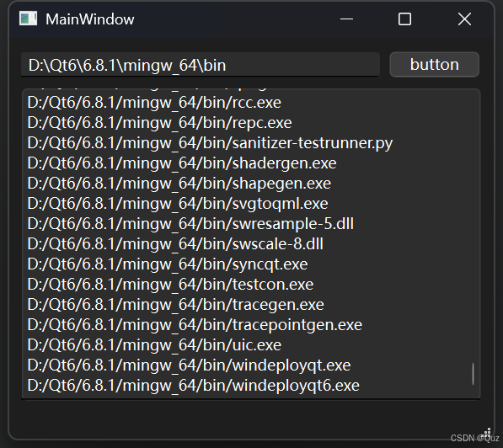Screen dimensions: 503x448
Task: Select the svgtoqml.exe path line
Action: click(x=178, y=204)
